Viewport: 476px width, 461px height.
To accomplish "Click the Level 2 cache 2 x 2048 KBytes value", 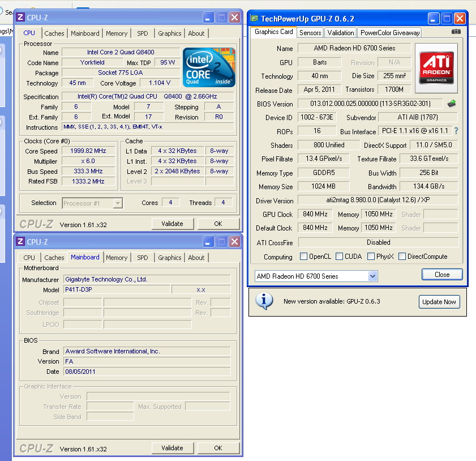I will click(178, 171).
